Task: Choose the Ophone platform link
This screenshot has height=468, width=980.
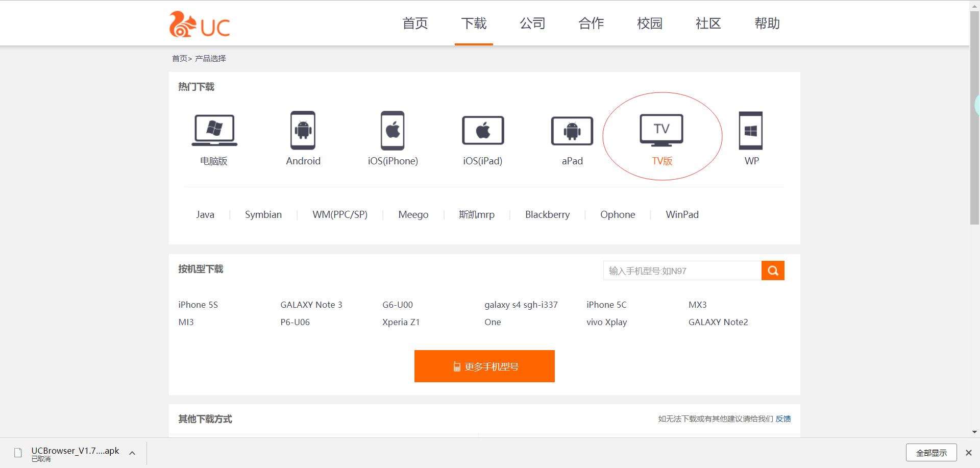Action: 618,215
